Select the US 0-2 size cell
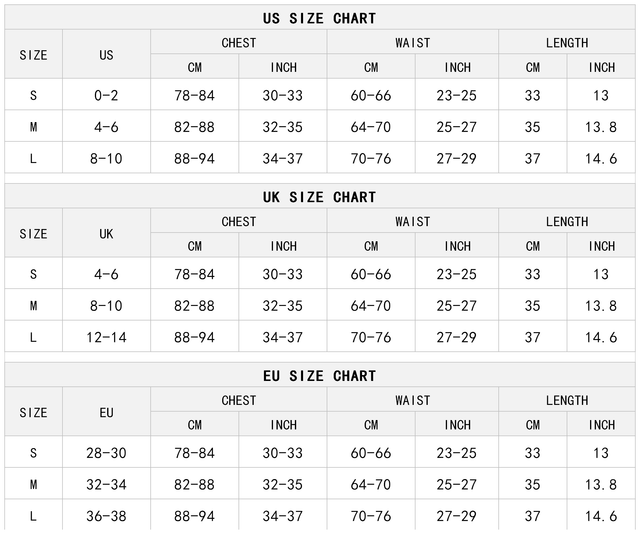This screenshot has height=534, width=640. pos(106,95)
